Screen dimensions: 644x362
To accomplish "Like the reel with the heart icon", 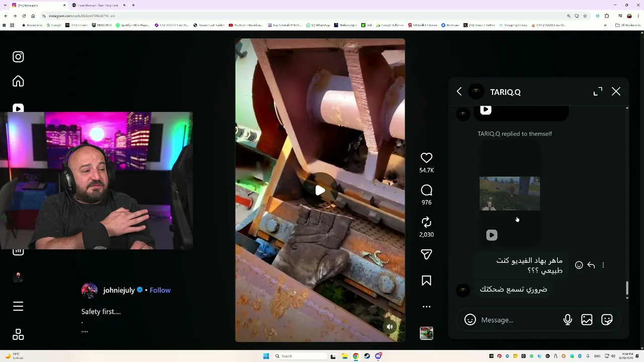I will (426, 158).
